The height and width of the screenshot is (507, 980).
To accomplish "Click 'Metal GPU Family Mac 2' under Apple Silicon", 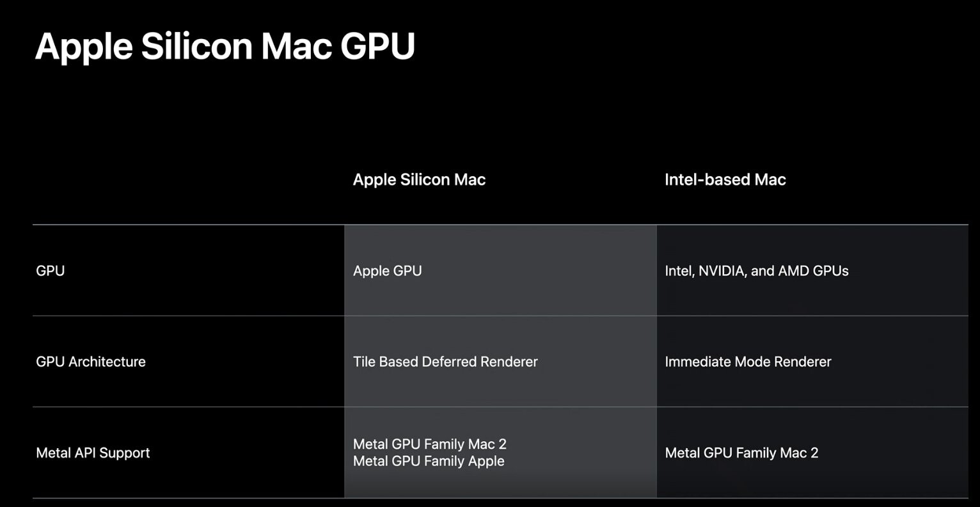I will click(429, 444).
